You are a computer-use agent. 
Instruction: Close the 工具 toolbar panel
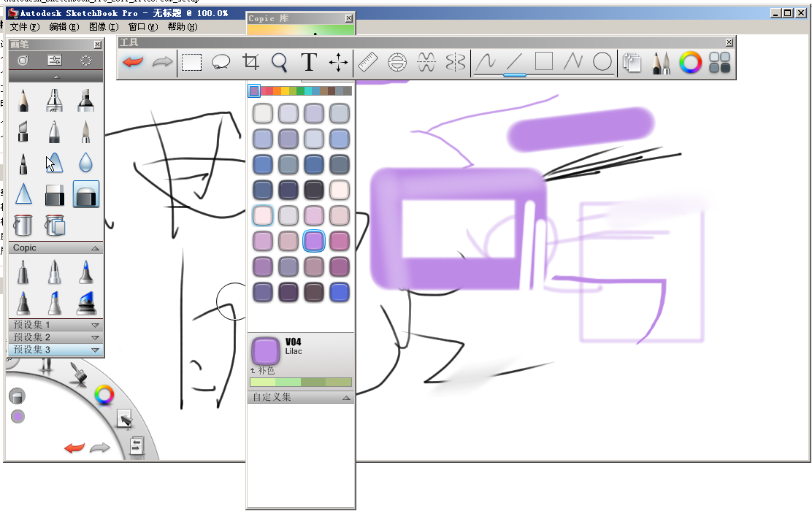[x=729, y=42]
